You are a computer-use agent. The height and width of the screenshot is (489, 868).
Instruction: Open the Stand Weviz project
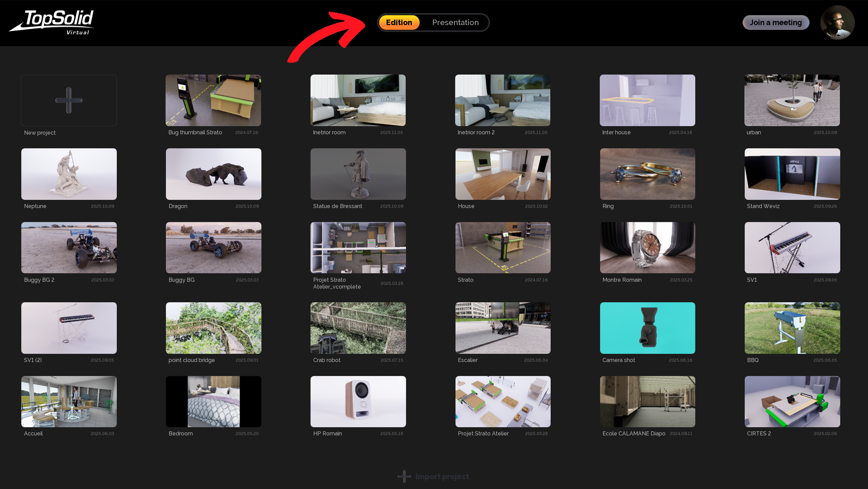click(x=792, y=174)
